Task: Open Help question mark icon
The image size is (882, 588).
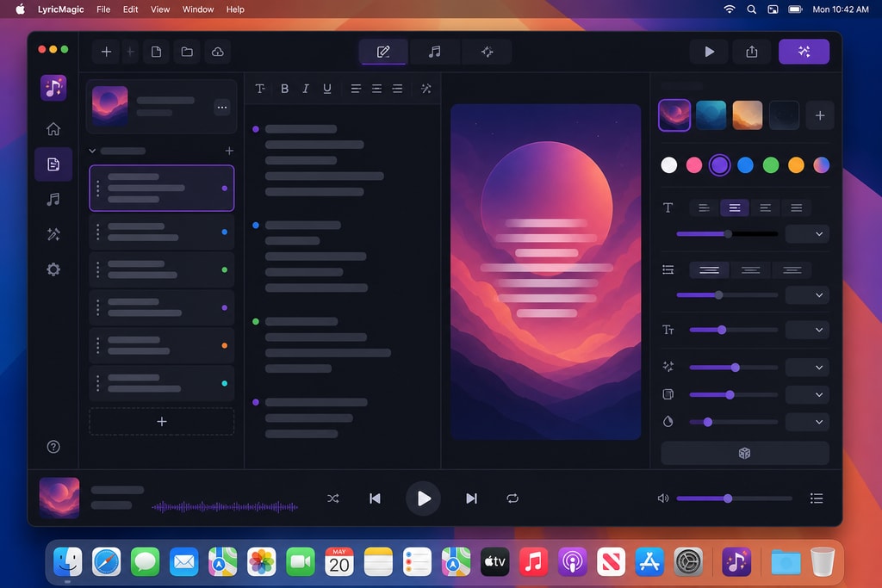Action: click(x=53, y=447)
